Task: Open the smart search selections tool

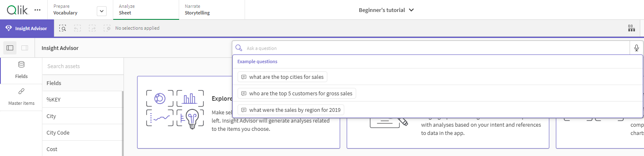Action: (x=63, y=28)
